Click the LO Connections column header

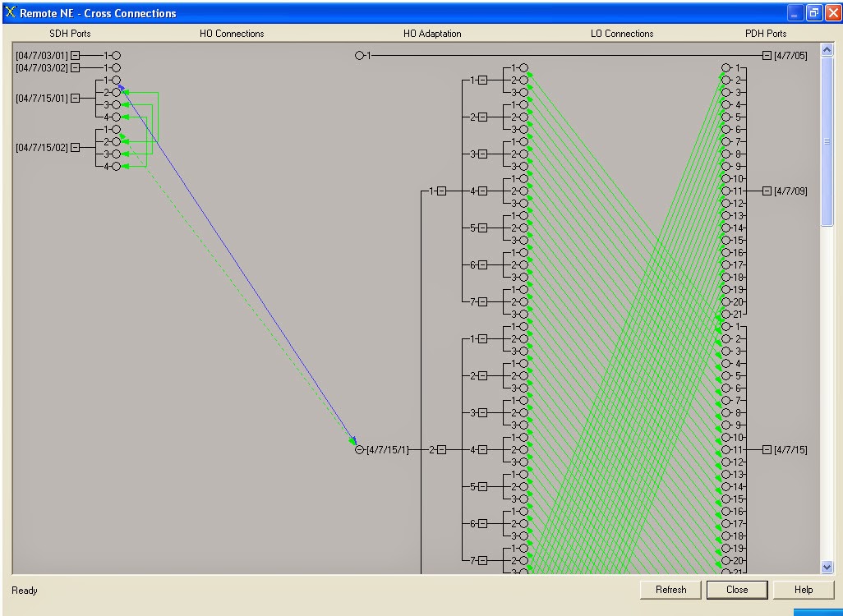point(622,34)
